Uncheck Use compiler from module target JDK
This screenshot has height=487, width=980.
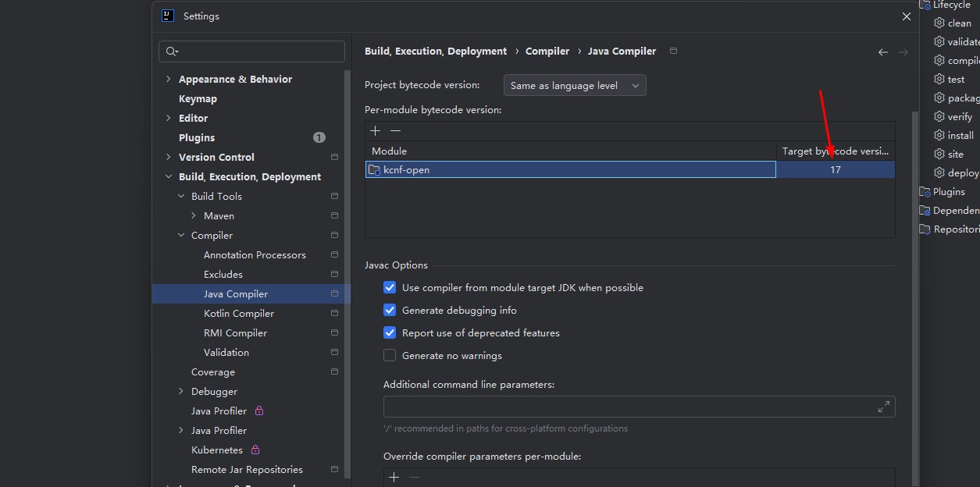coord(390,288)
